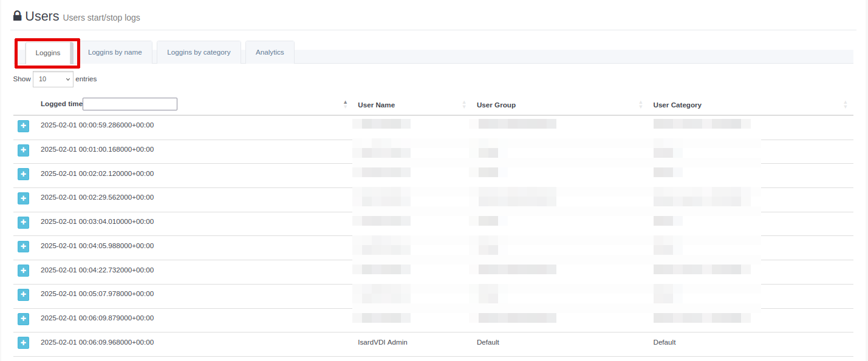Image resolution: width=868 pixels, height=361 pixels.
Task: Expand row logged at 00:00:59.286000
Action: click(23, 126)
